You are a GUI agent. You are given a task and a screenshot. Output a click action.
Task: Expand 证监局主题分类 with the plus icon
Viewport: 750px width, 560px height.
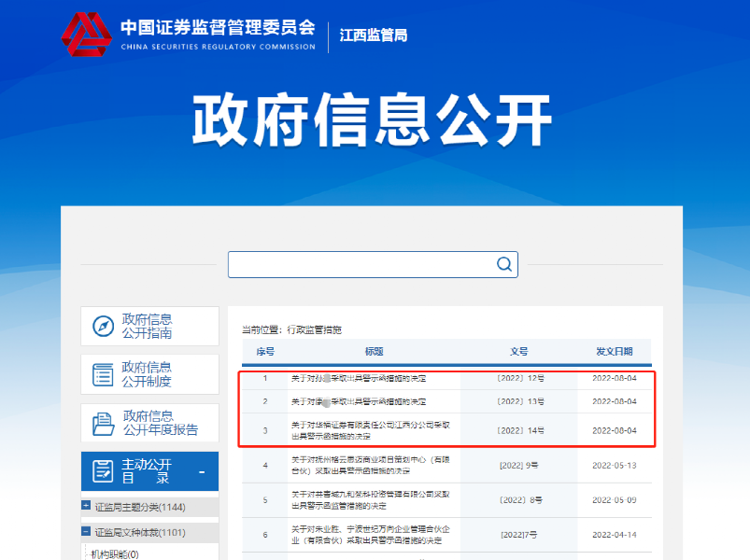(x=86, y=507)
